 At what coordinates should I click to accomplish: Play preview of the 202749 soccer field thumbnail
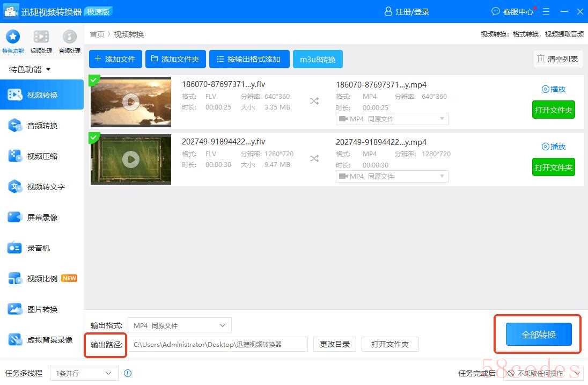pos(131,159)
